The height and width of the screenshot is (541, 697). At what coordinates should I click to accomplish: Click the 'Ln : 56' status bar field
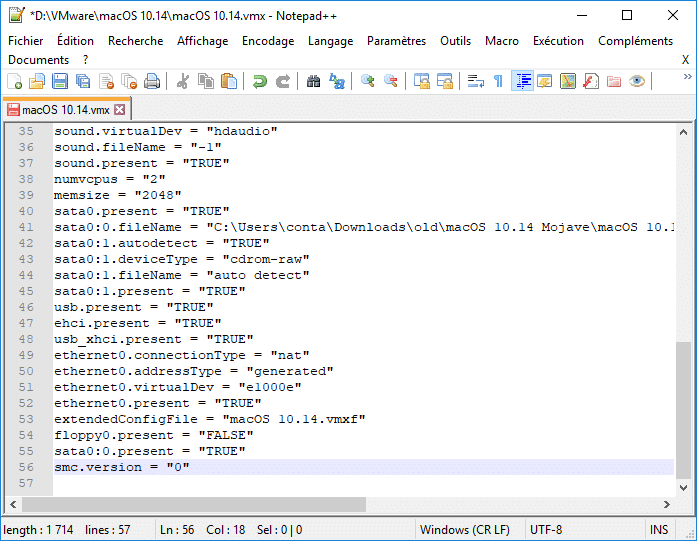177,529
